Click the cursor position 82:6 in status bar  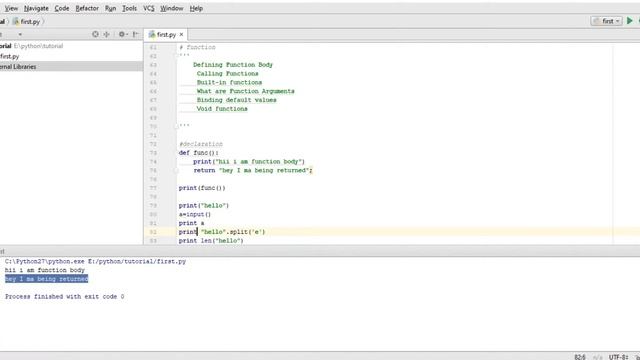point(580,357)
